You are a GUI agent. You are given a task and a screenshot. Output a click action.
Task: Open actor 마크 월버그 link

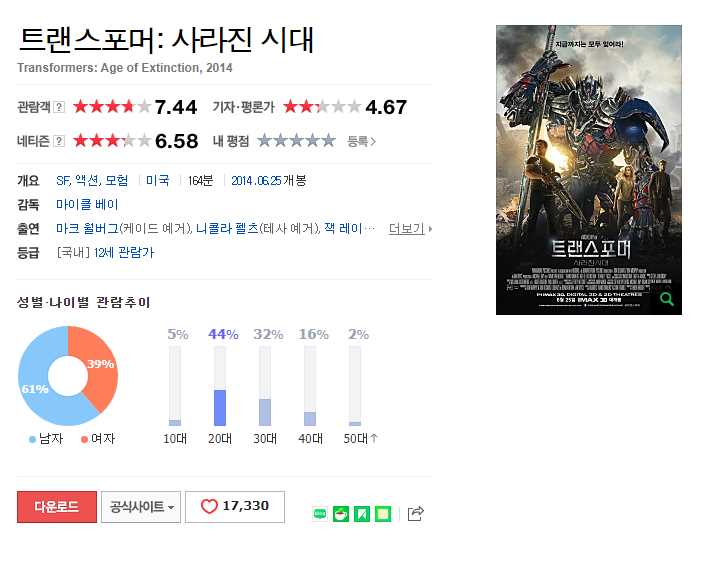click(87, 229)
